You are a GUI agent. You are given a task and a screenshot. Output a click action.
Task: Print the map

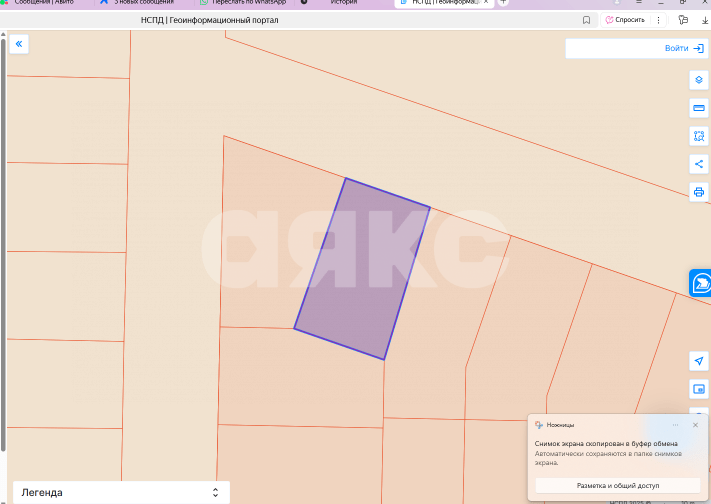click(699, 192)
